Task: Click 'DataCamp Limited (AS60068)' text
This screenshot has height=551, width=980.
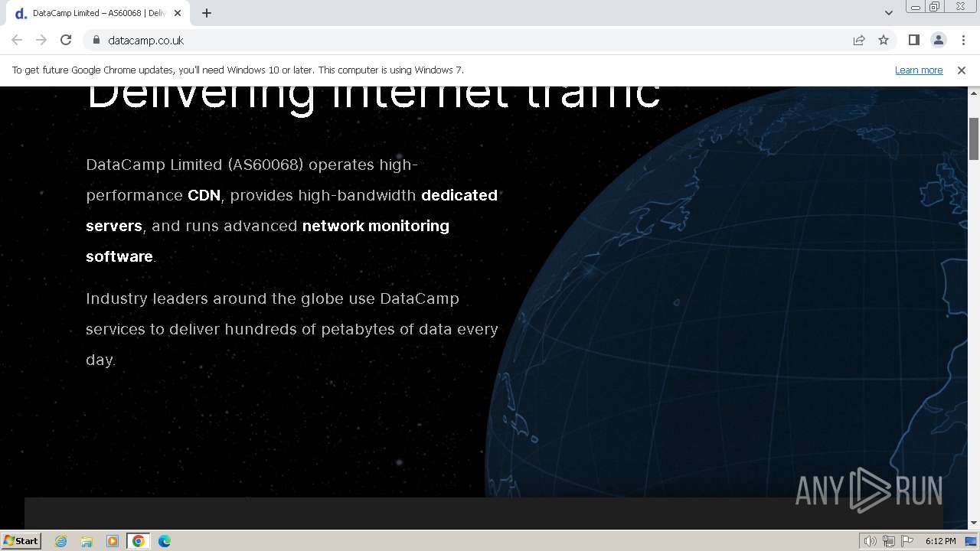Action: click(195, 165)
